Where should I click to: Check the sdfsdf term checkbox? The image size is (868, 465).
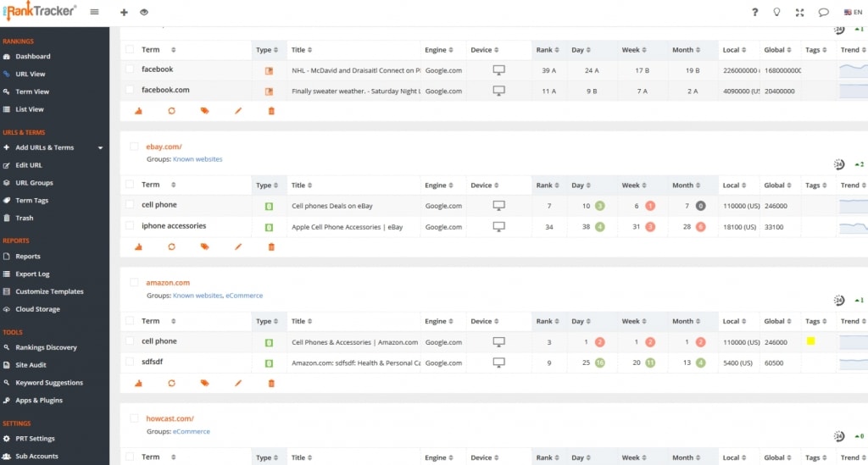pos(130,362)
